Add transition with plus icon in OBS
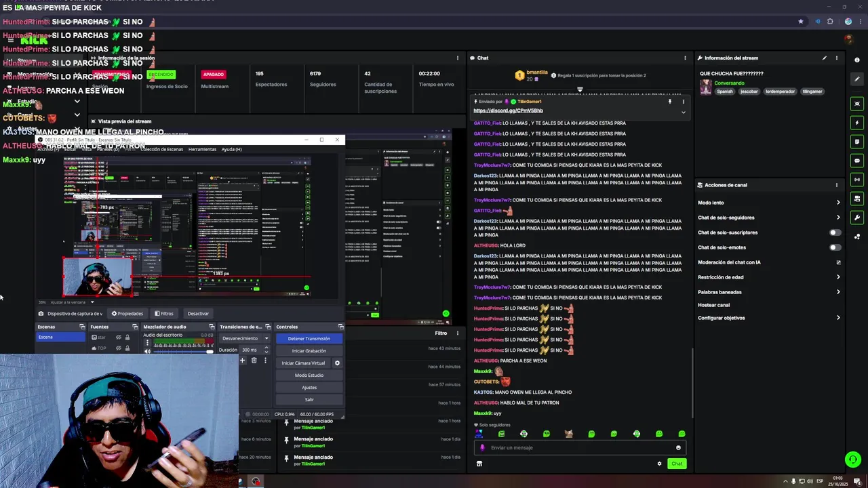Screen dimensions: 868x488 point(242,361)
